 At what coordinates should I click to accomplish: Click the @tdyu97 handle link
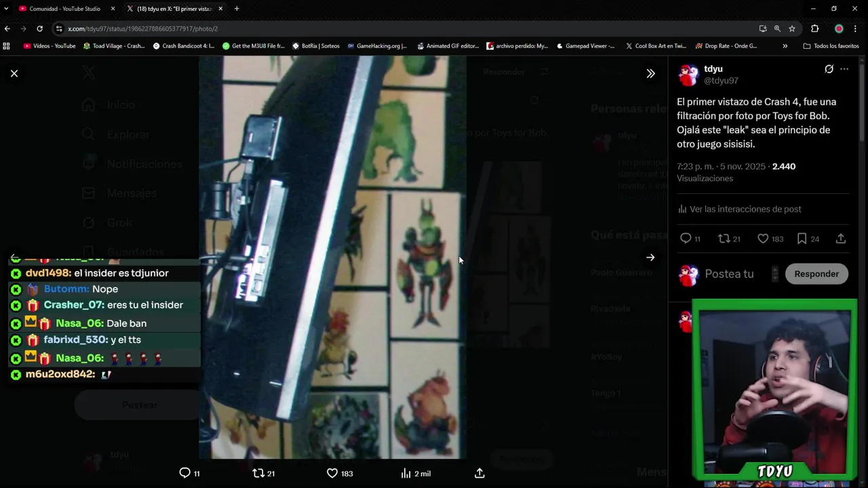click(x=721, y=81)
